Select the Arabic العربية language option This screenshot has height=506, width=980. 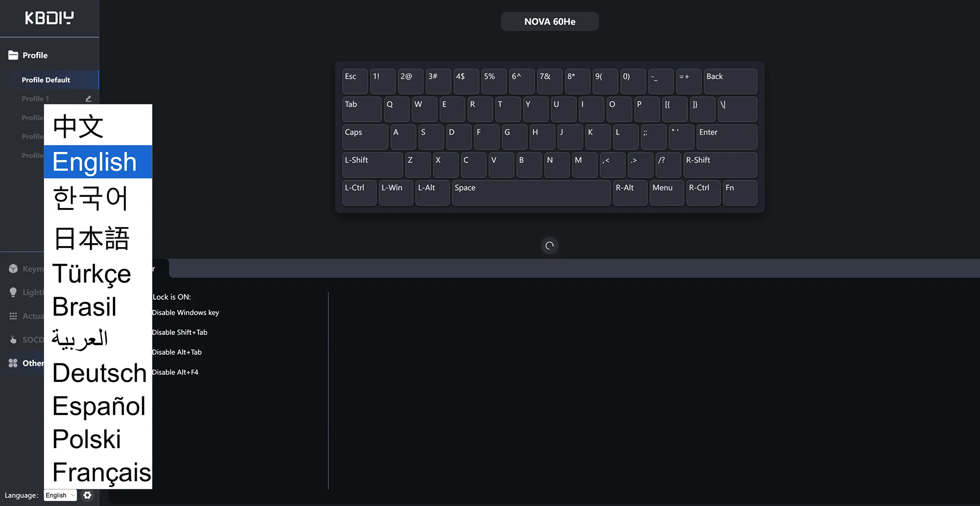pos(98,339)
